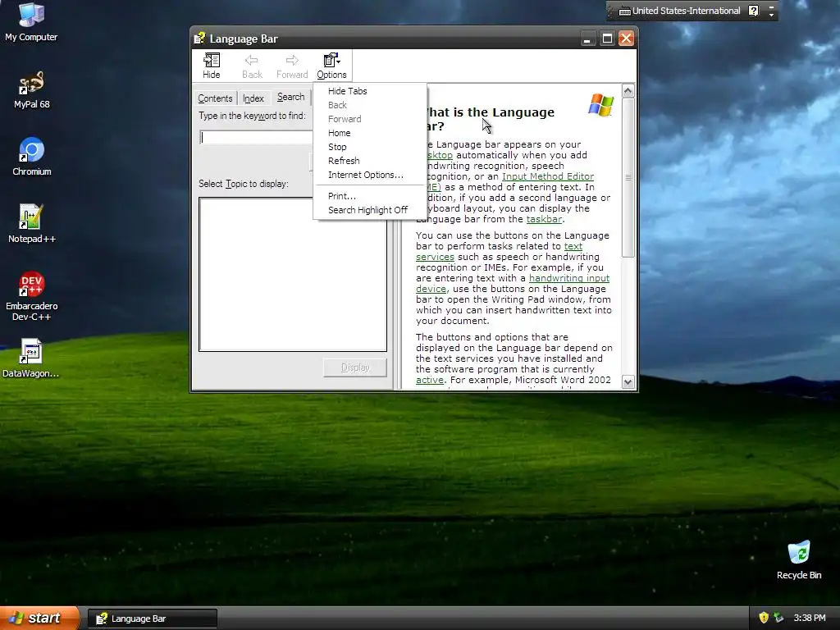Switch to the Index tab

point(253,98)
